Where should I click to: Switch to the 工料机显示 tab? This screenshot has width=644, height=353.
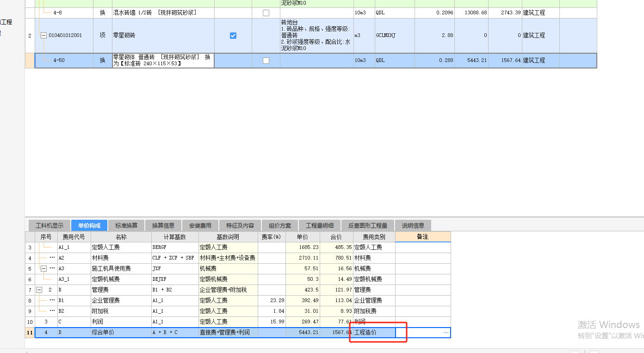coord(50,226)
